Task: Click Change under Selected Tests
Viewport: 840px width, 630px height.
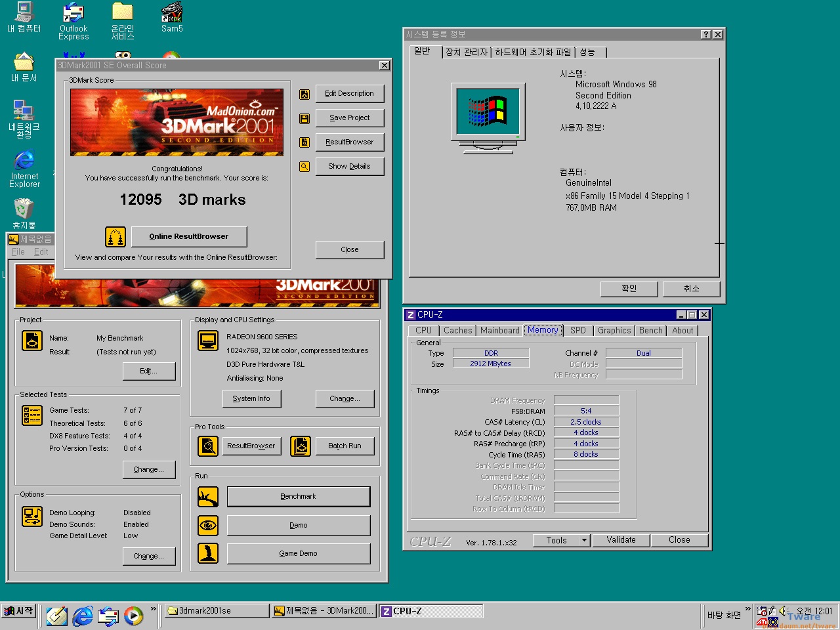Action: coord(149,470)
